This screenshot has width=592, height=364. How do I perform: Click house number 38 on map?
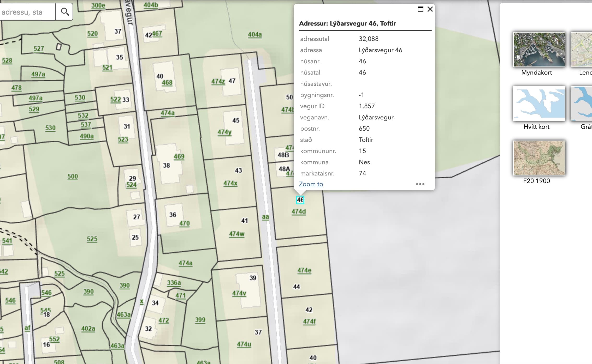pos(167,165)
